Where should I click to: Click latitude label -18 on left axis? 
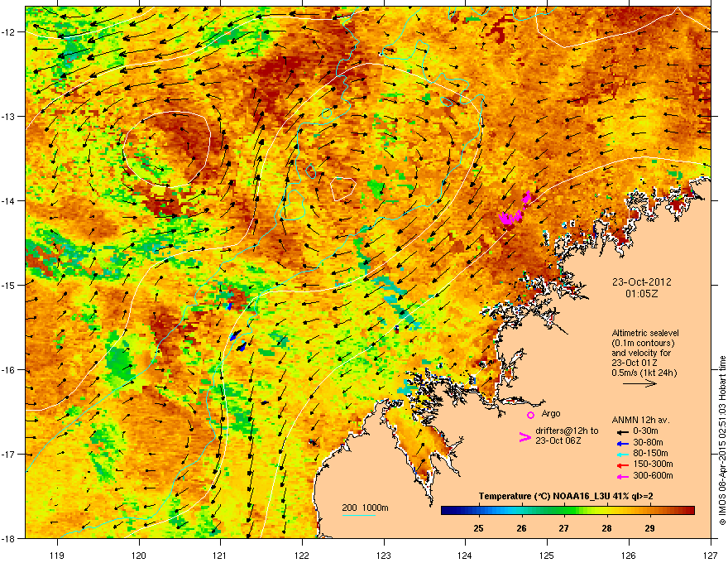(9, 538)
